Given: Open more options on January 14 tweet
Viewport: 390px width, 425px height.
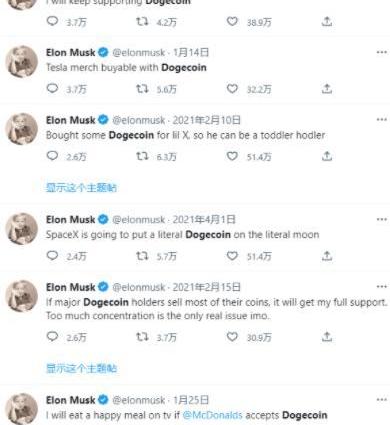Looking at the screenshot, I should click(x=381, y=52).
